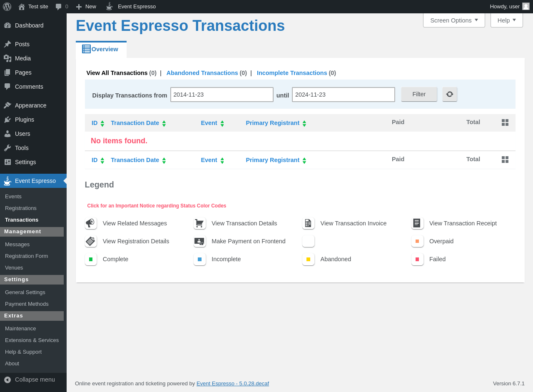
Task: Click the Make Payment on Frontend icon
Action: click(x=199, y=241)
